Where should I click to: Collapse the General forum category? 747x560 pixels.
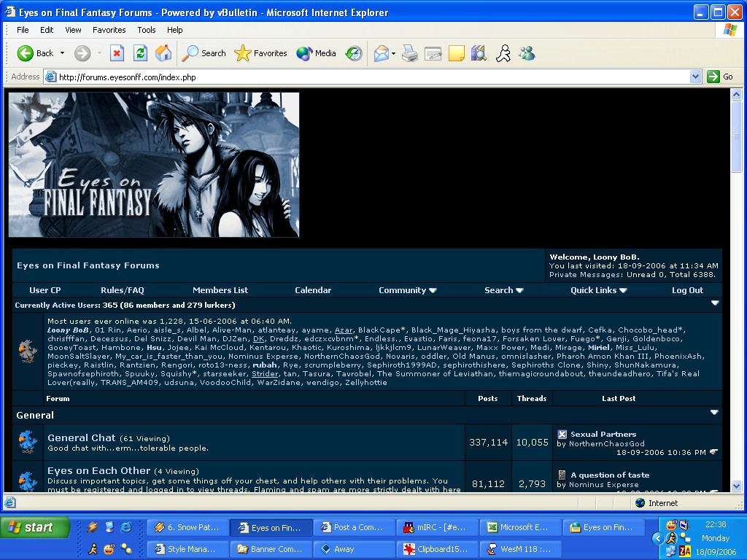[714, 413]
